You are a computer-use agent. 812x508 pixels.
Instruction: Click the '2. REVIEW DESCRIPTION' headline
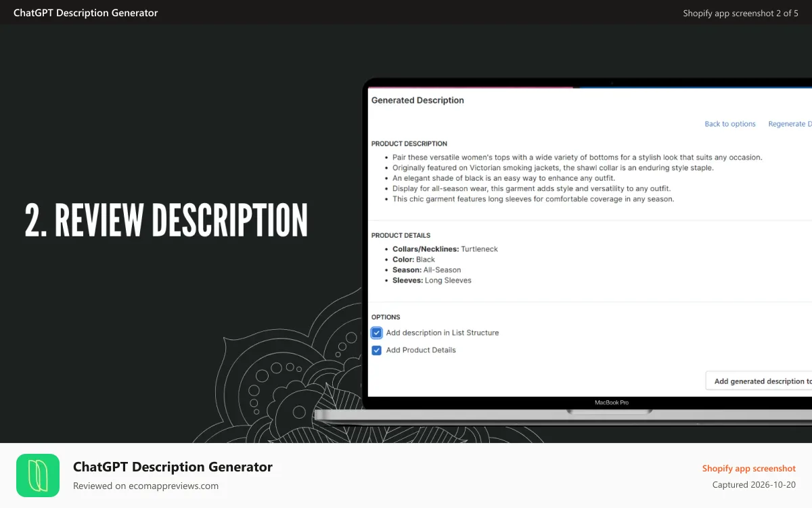pos(166,220)
